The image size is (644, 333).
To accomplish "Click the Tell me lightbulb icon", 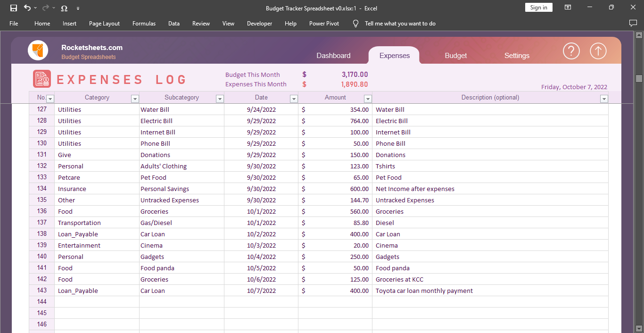I will click(x=356, y=24).
